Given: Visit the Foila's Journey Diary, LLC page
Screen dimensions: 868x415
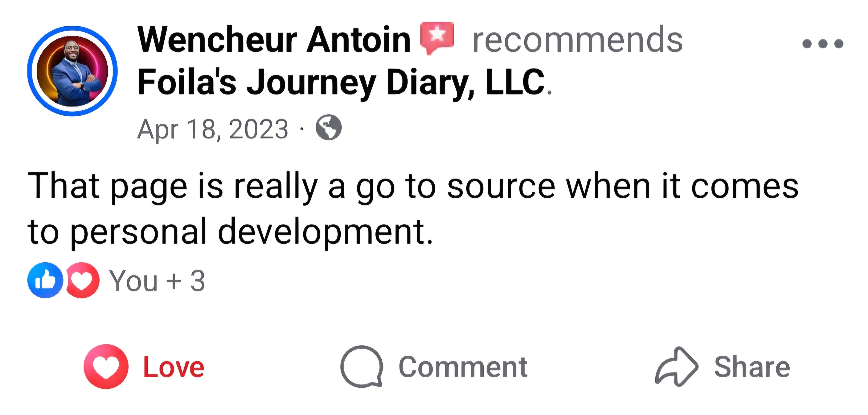Looking at the screenshot, I should (340, 82).
